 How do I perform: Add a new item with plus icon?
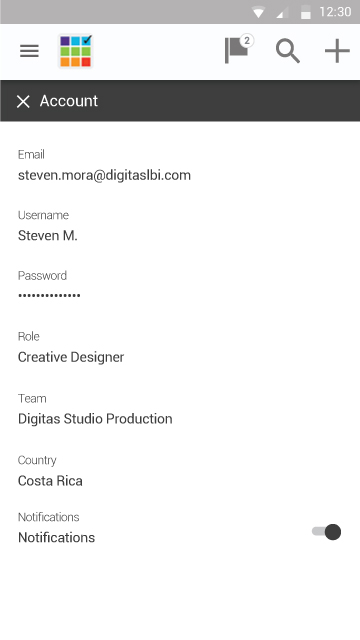coord(337,51)
